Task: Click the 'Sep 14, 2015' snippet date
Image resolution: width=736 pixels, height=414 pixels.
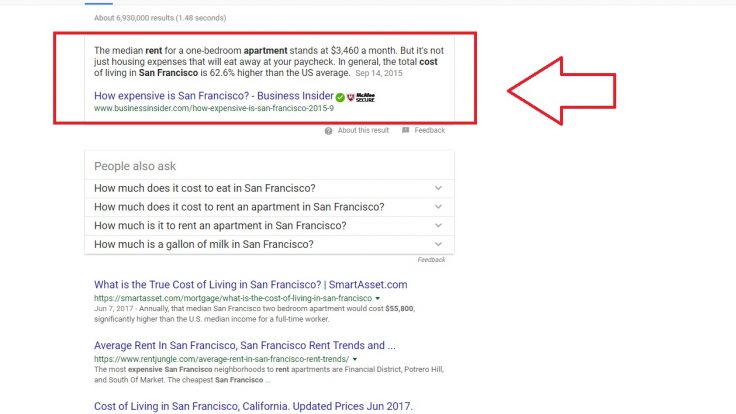Action: (379, 73)
